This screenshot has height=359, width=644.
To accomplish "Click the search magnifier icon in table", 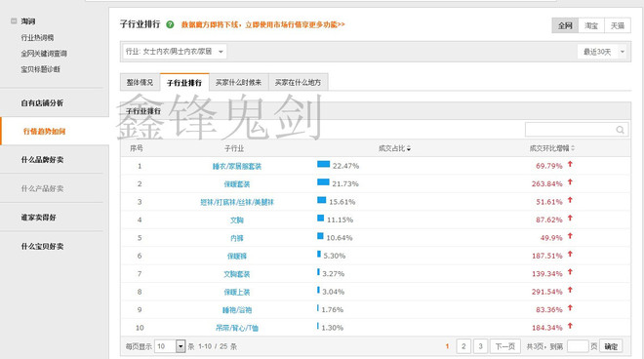I will coord(620,130).
